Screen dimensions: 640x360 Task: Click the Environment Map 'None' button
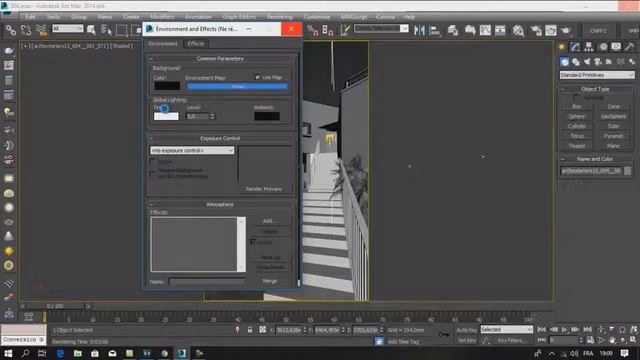pos(238,86)
